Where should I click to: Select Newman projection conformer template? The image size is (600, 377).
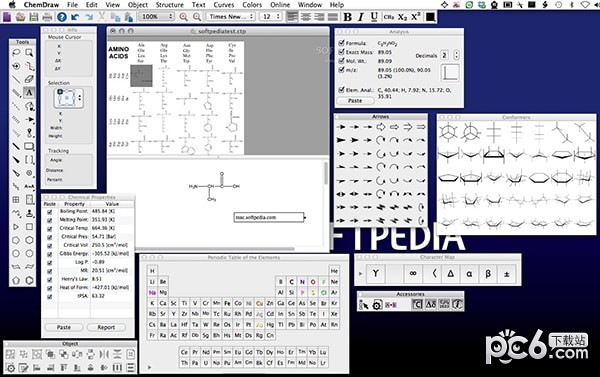click(x=448, y=132)
